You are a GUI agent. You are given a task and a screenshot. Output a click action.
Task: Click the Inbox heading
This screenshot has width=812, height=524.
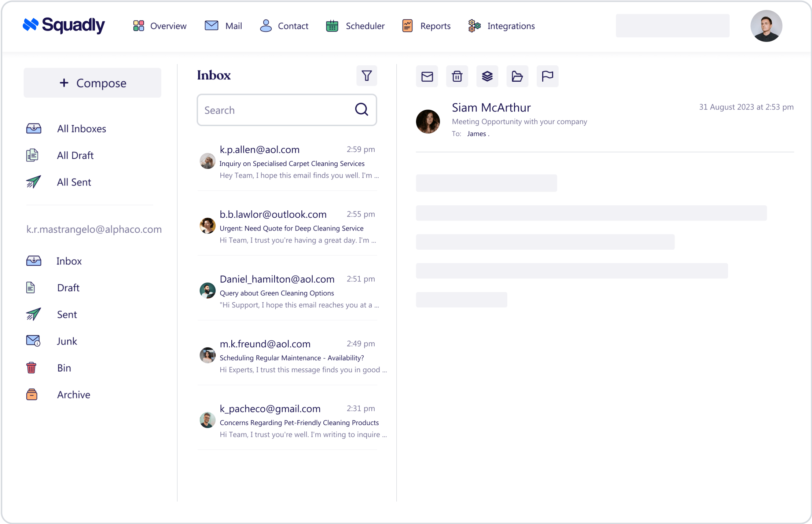214,75
